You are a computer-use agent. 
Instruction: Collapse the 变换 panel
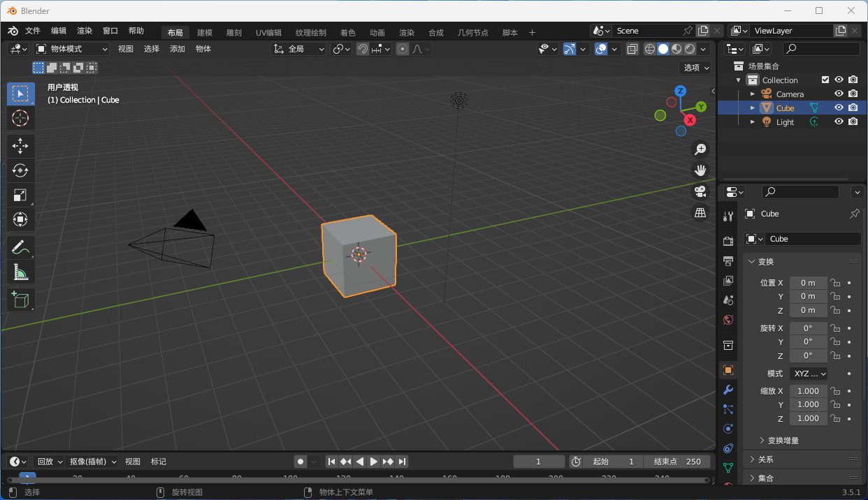[752, 261]
